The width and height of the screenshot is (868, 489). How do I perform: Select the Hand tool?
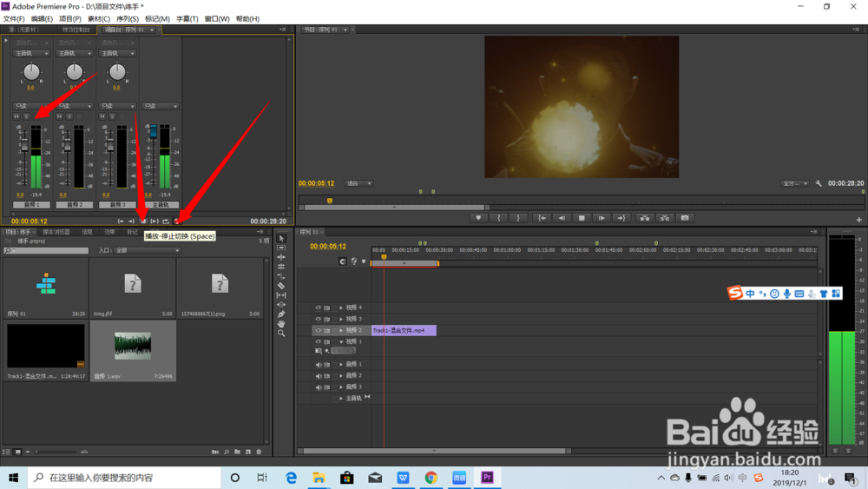tap(281, 323)
